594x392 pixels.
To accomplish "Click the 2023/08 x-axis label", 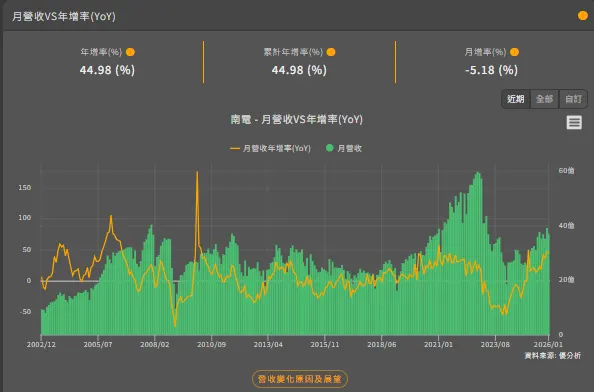I will [495, 345].
